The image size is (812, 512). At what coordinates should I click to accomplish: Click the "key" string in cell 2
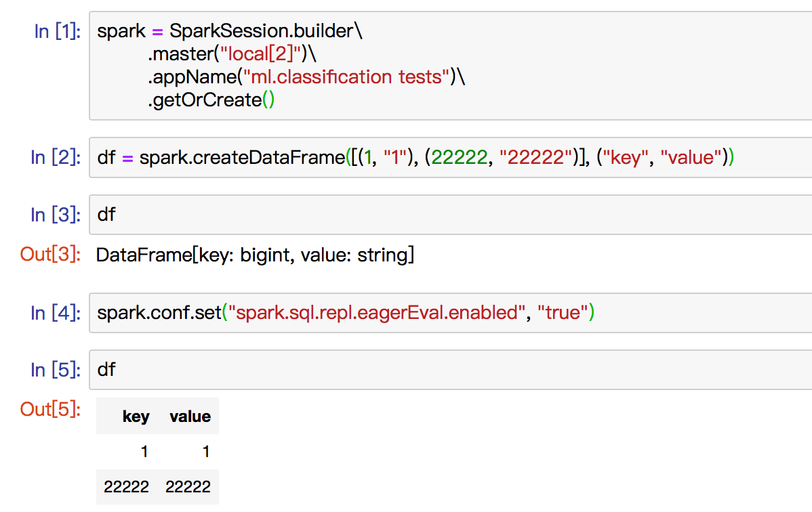pos(626,157)
